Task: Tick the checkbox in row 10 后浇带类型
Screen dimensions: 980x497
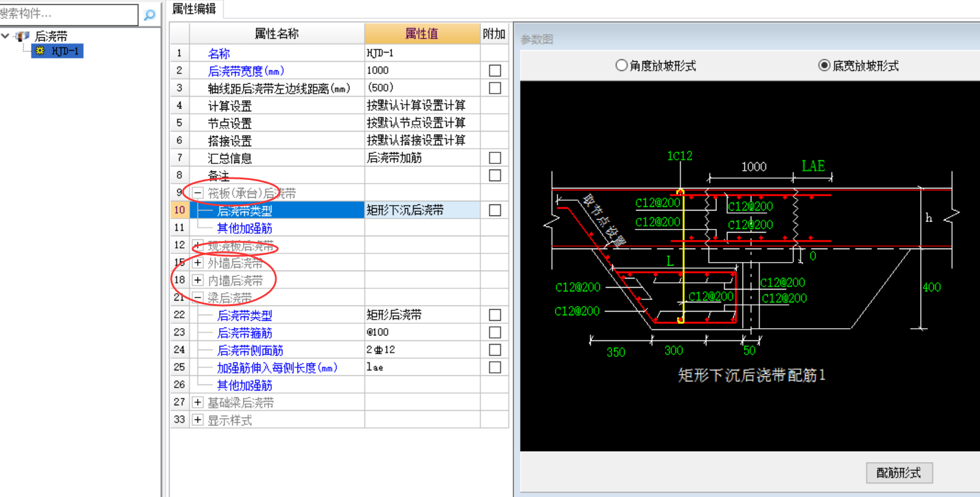Action: (x=495, y=211)
